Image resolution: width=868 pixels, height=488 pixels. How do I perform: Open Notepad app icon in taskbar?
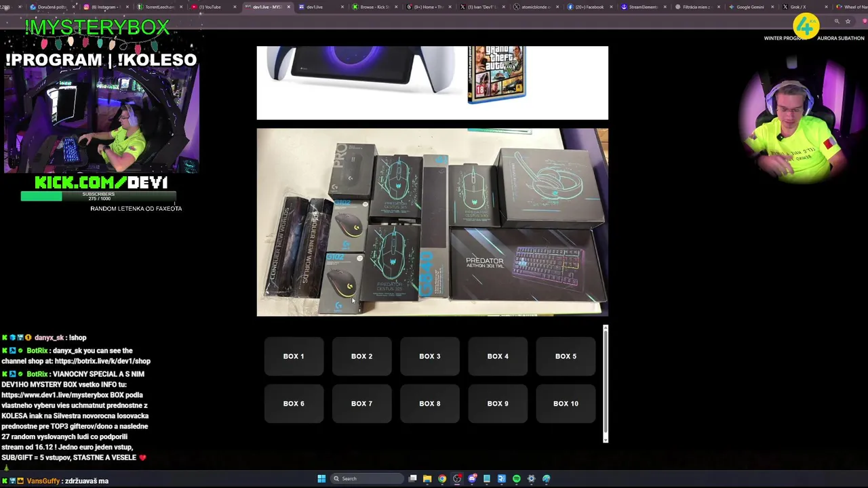click(x=487, y=479)
